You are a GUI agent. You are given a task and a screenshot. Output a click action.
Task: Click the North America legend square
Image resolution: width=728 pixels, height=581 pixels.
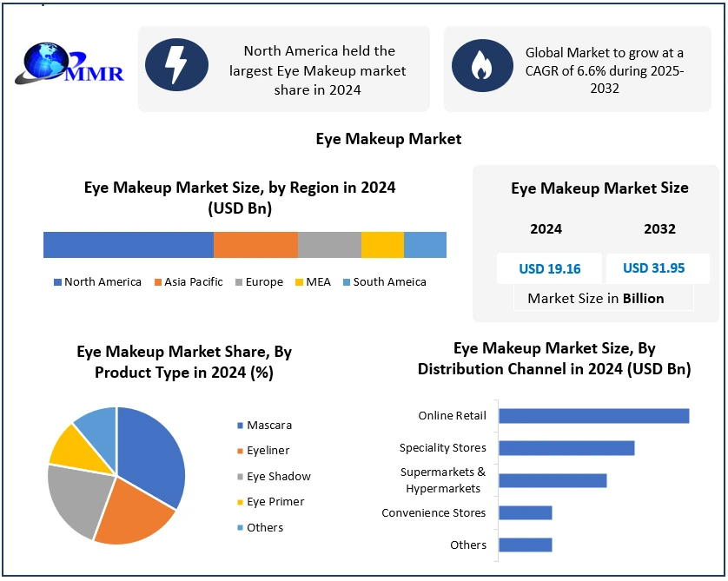58,282
